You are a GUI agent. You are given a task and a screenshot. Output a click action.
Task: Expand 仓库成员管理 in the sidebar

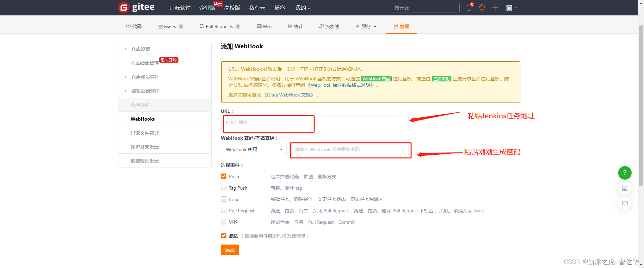(x=165, y=77)
